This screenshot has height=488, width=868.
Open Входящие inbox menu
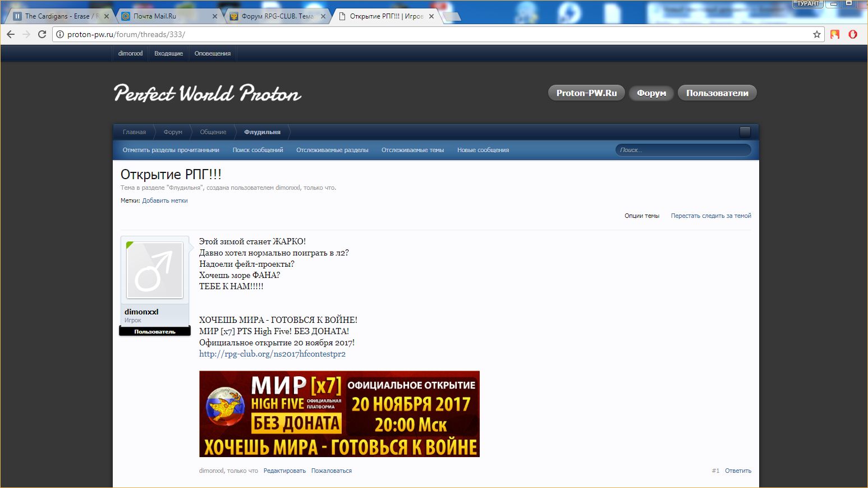coord(169,53)
